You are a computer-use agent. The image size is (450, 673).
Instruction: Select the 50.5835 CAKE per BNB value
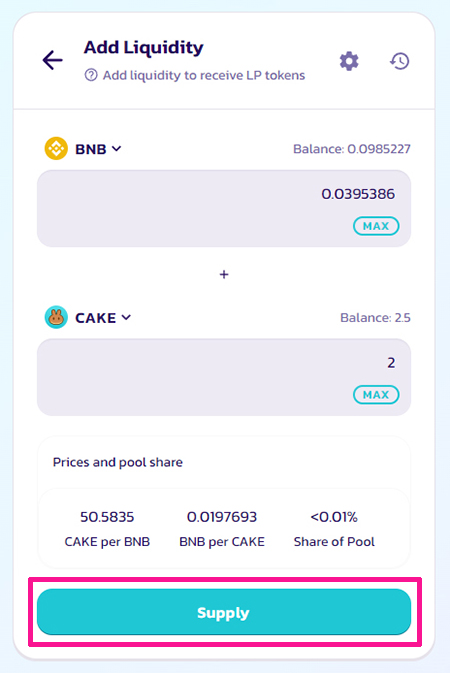point(107,517)
